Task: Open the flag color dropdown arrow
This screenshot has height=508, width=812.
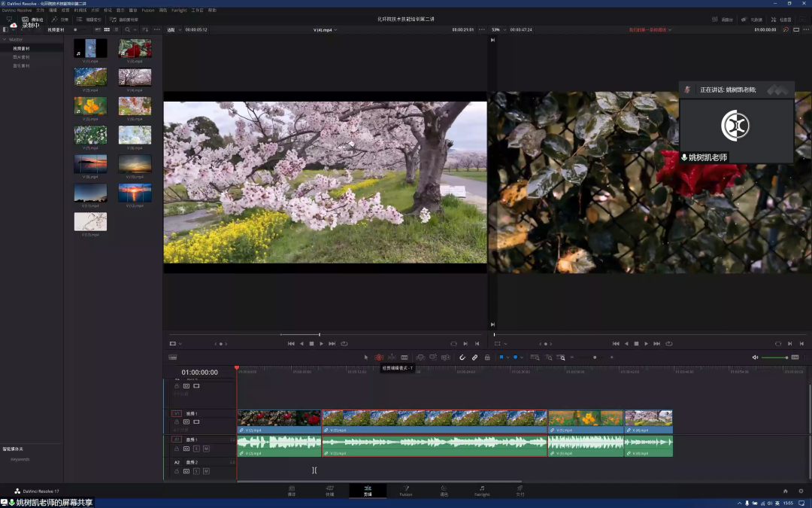Action: [507, 357]
